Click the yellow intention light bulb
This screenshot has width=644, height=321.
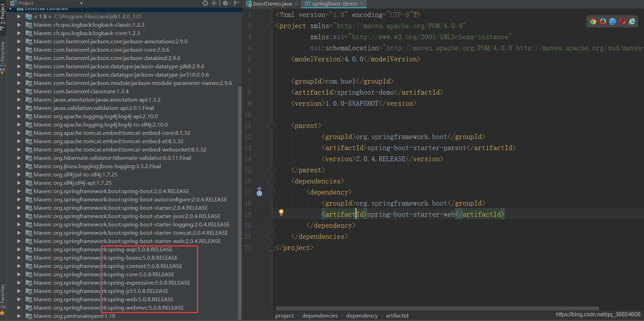point(281,212)
